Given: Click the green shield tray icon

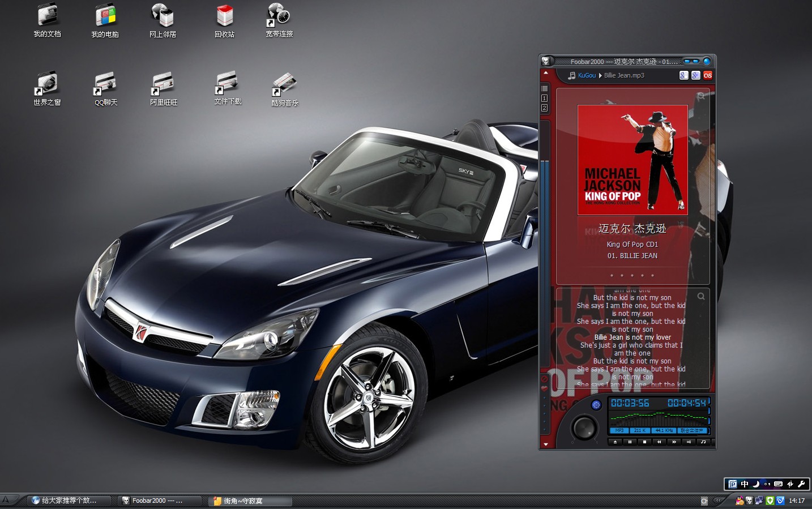Looking at the screenshot, I should (770, 501).
